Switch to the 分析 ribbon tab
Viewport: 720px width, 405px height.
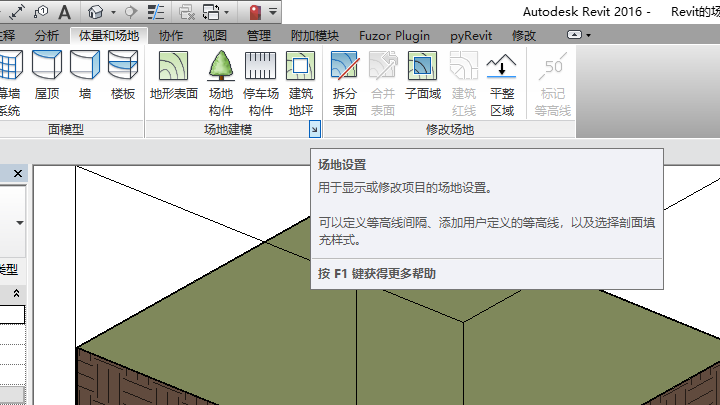click(x=47, y=35)
